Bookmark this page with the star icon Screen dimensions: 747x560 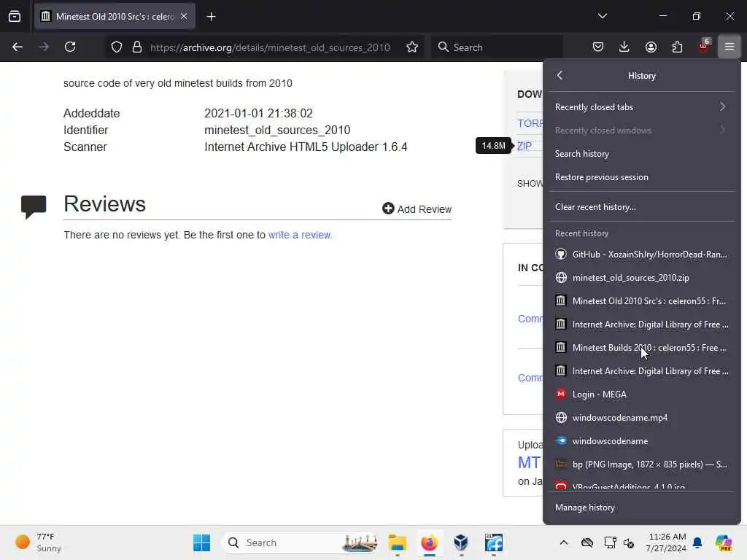tap(412, 47)
